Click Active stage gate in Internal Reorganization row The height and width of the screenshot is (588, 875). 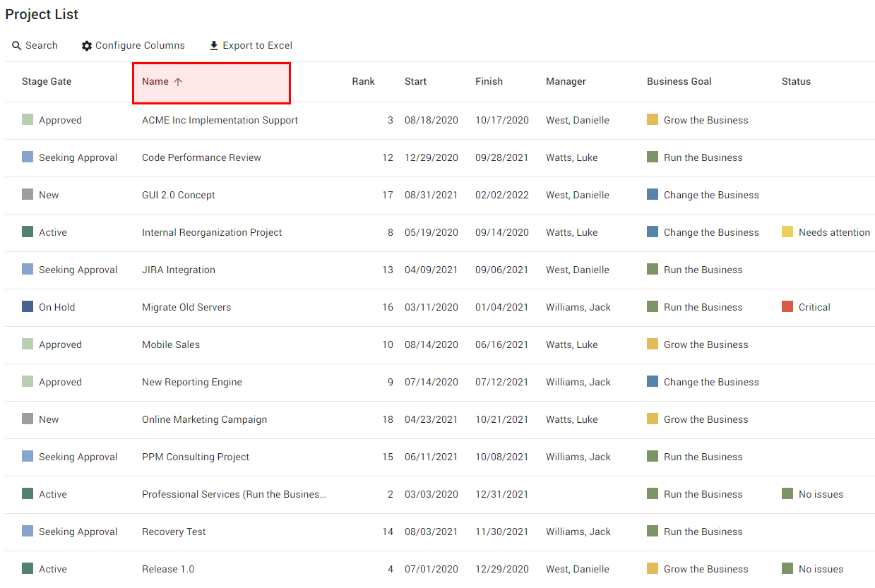tap(52, 233)
